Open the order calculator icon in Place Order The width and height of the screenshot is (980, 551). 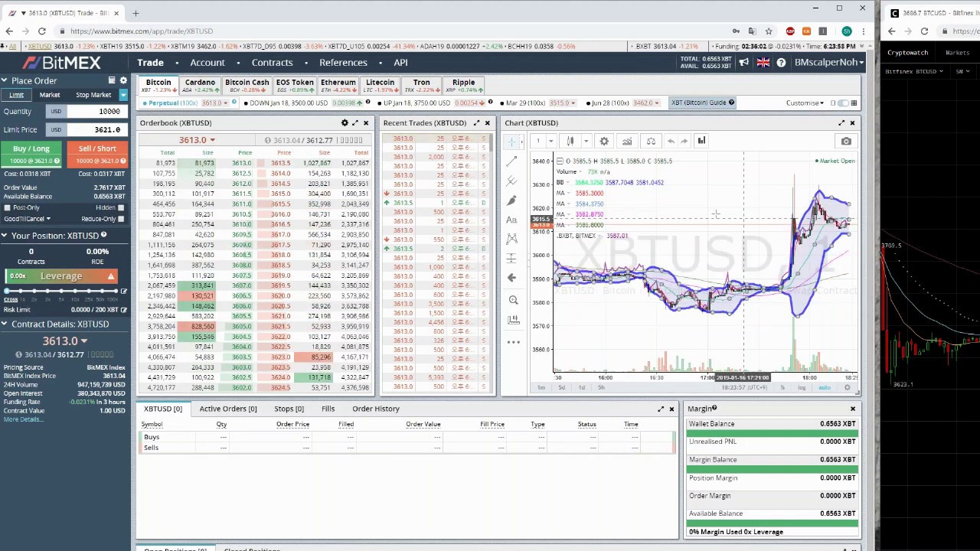(x=112, y=80)
